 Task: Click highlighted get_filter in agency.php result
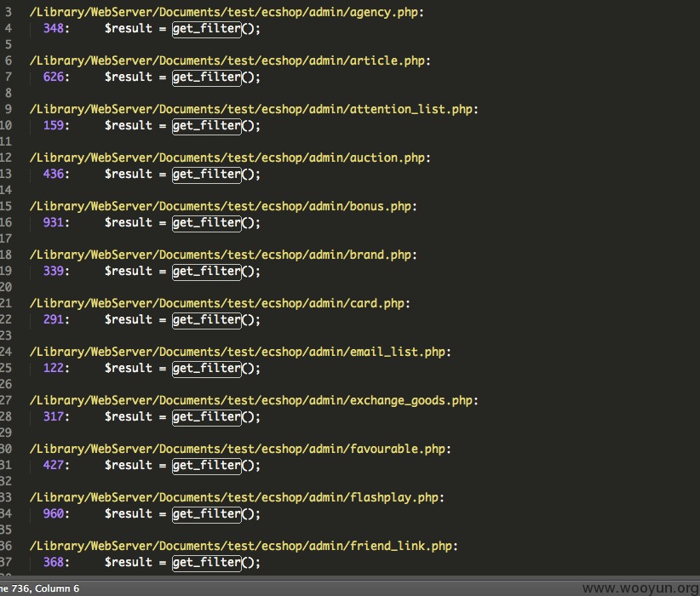coord(207,29)
